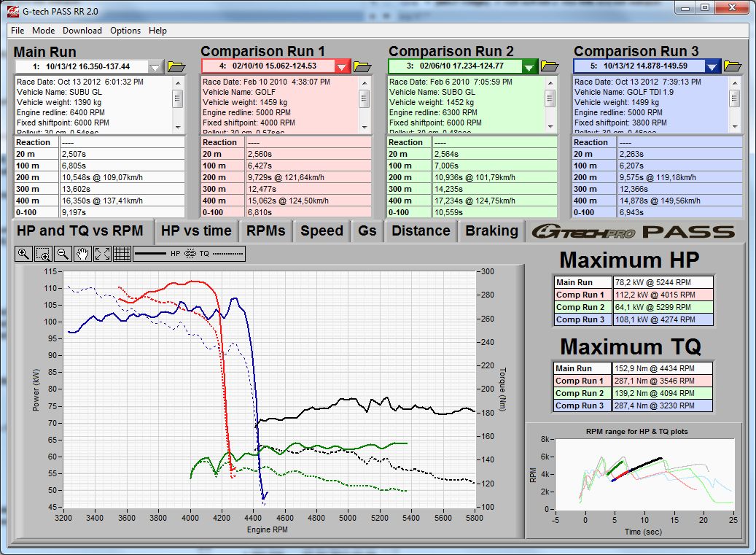Image resolution: width=756 pixels, height=555 pixels.
Task: Click scroll-down arrow in Comparison Run 2 info
Action: 550,128
